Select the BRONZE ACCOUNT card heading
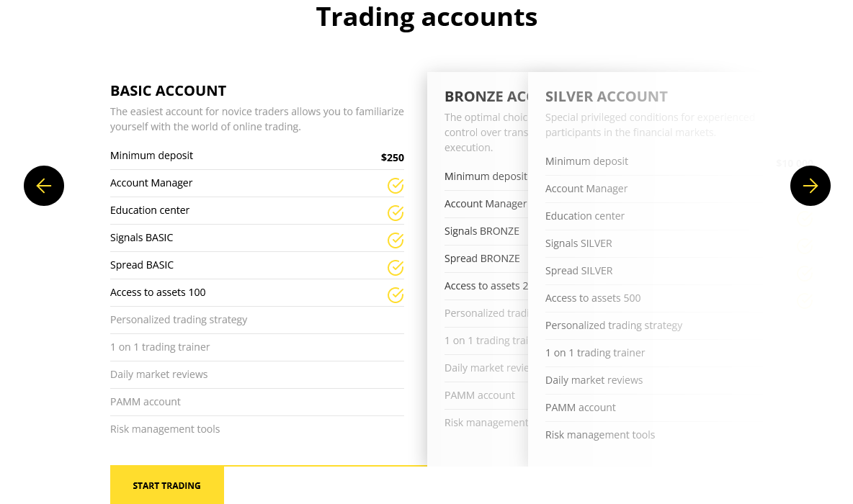The width and height of the screenshot is (853, 504). click(486, 96)
